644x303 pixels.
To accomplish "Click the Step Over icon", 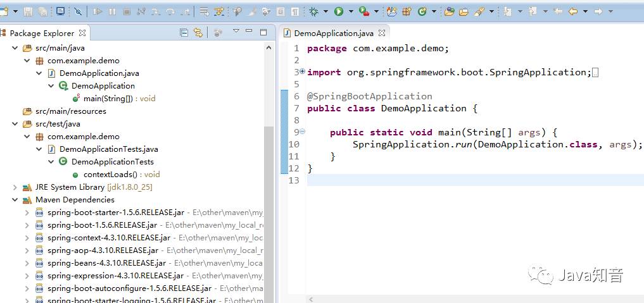I will [170, 12].
